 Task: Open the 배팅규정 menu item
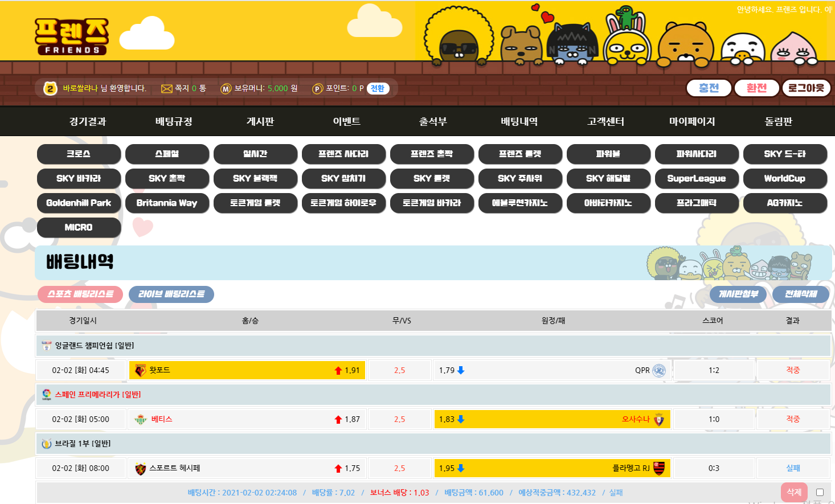click(x=174, y=121)
